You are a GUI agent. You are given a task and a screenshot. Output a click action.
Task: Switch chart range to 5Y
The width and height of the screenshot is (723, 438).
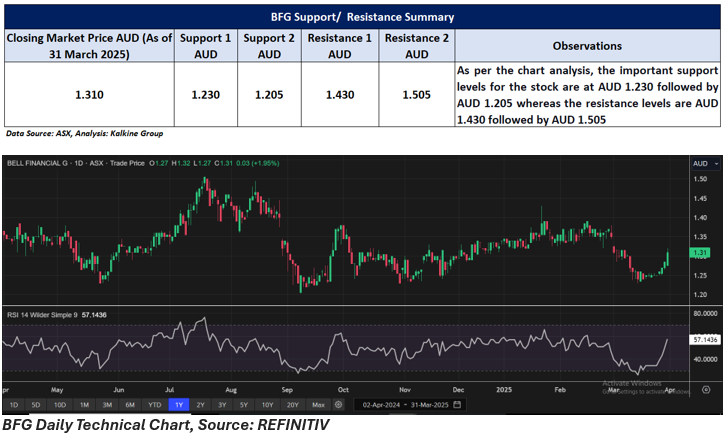[244, 405]
